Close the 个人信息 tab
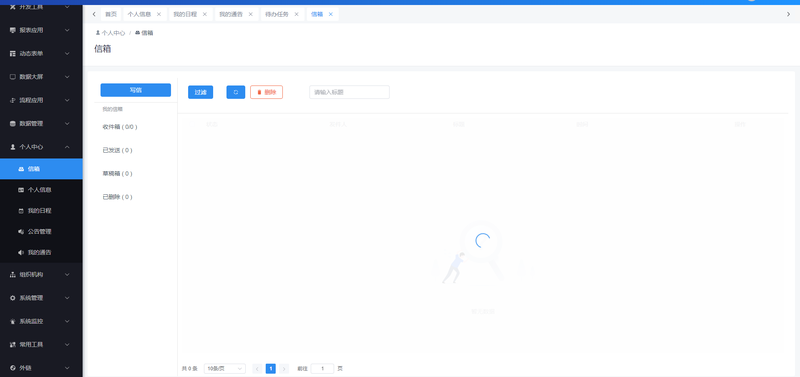Viewport: 800px width, 377px height. [x=159, y=14]
